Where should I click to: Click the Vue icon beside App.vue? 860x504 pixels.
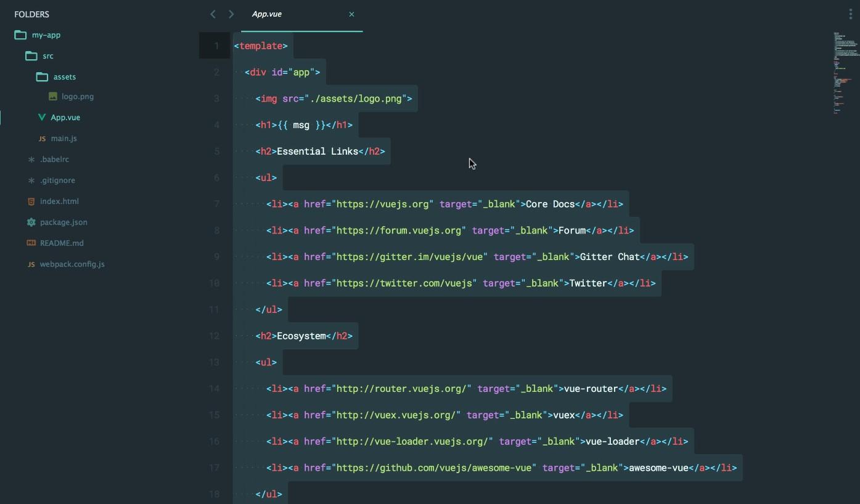coord(42,118)
